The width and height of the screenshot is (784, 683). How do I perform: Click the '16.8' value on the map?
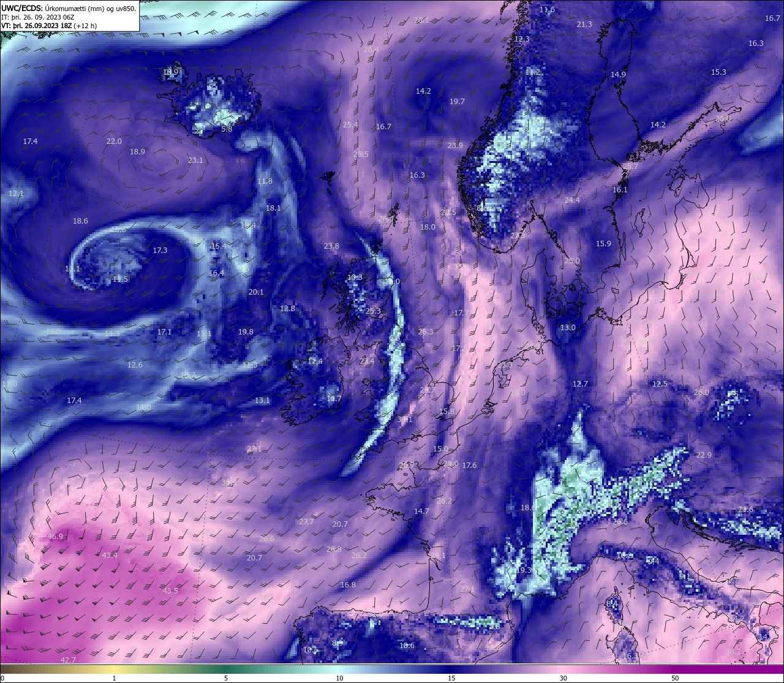click(x=348, y=585)
